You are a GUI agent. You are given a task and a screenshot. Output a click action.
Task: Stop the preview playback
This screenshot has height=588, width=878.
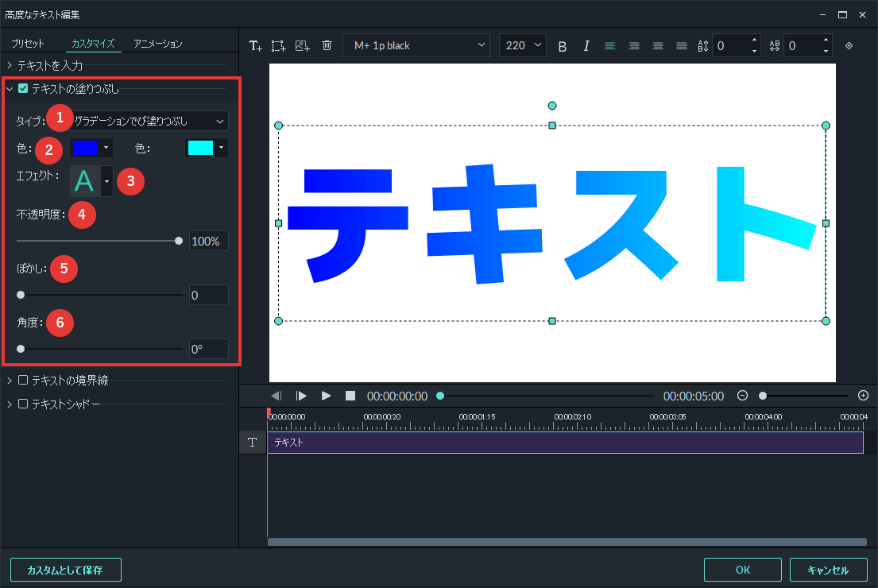click(x=350, y=396)
